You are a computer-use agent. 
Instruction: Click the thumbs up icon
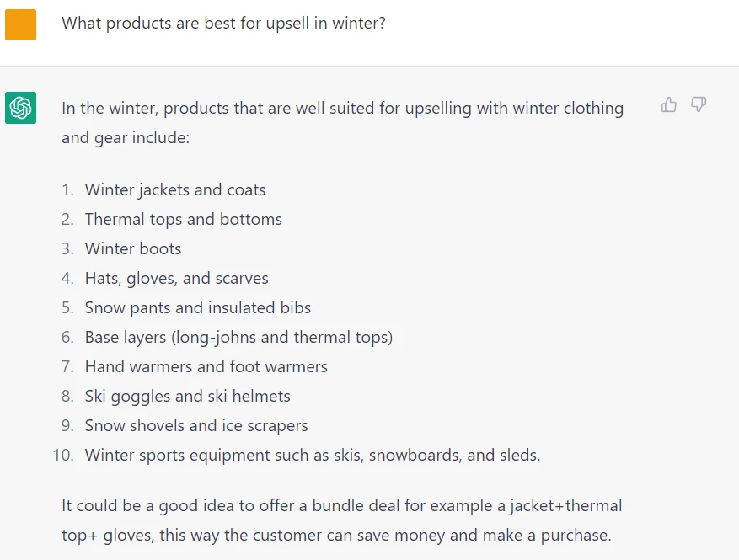669,105
